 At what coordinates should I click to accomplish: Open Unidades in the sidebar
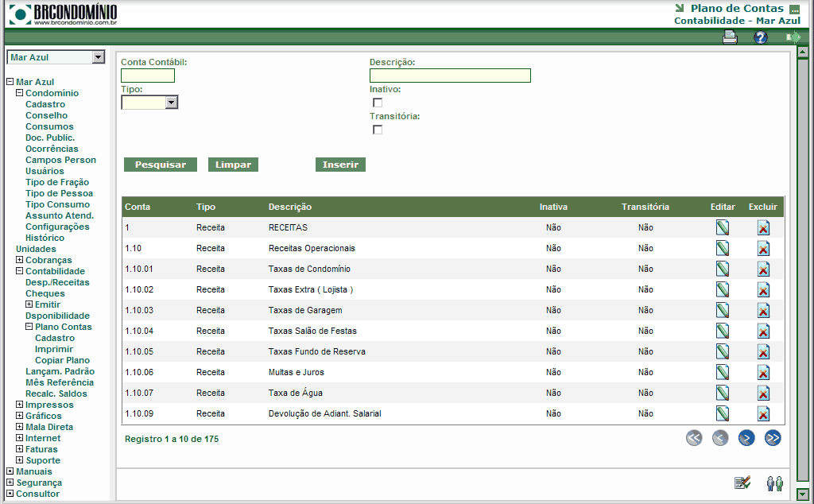[x=36, y=249]
